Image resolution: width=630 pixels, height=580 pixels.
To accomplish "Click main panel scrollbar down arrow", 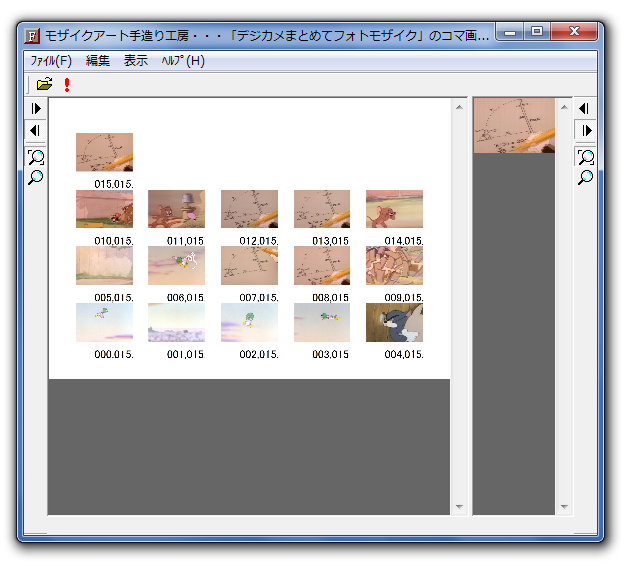I will (x=459, y=506).
